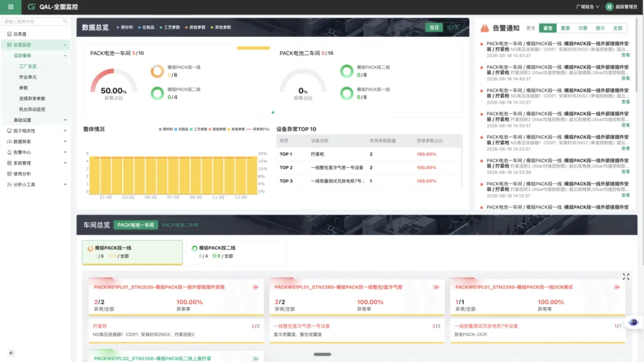644x362 pixels.
Task: Click the 分析小工具 icon
Action: click(x=9, y=184)
